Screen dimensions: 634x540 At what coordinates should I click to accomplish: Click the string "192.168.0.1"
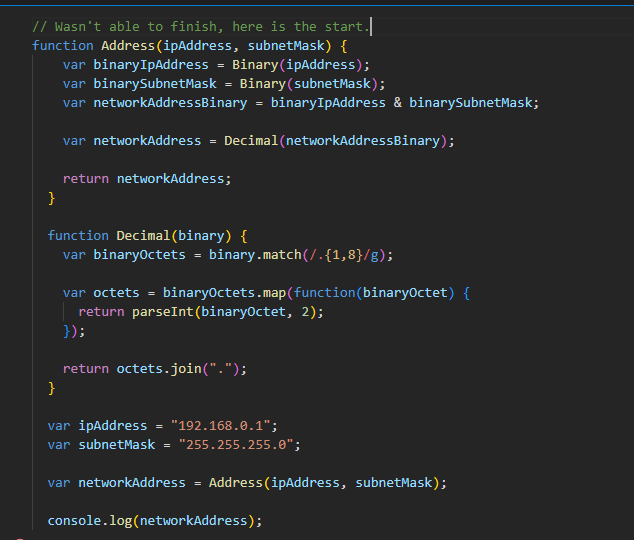coord(220,426)
